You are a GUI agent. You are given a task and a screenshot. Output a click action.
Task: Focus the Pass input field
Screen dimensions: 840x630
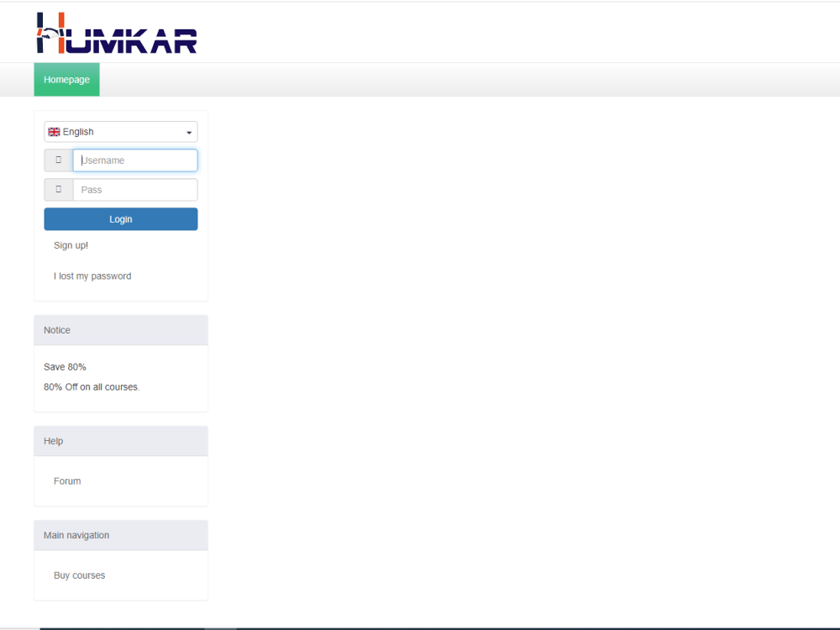pos(135,190)
